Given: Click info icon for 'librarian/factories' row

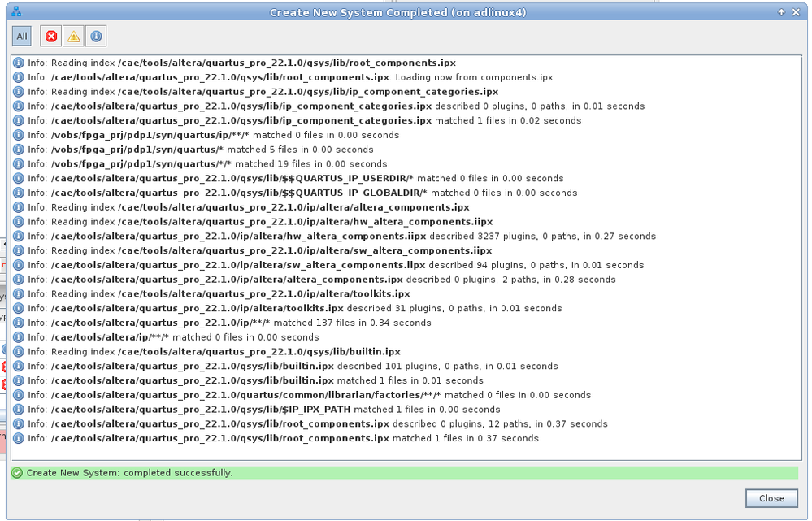Looking at the screenshot, I should (x=19, y=395).
